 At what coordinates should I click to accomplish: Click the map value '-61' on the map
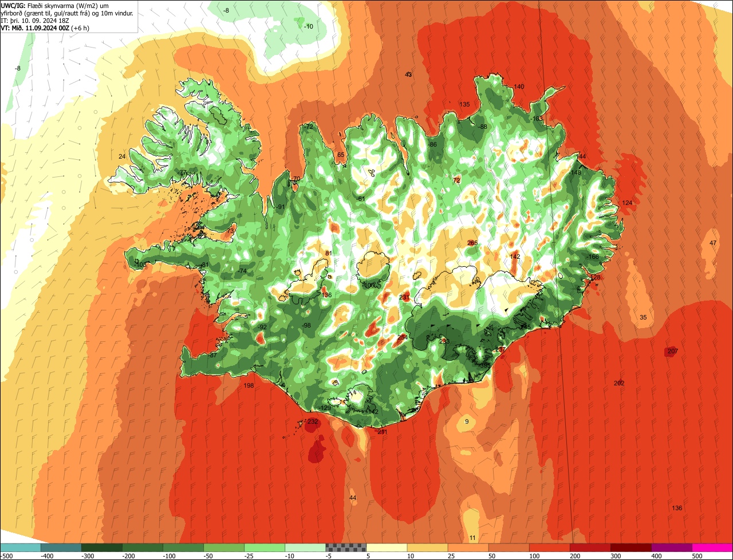(361, 199)
